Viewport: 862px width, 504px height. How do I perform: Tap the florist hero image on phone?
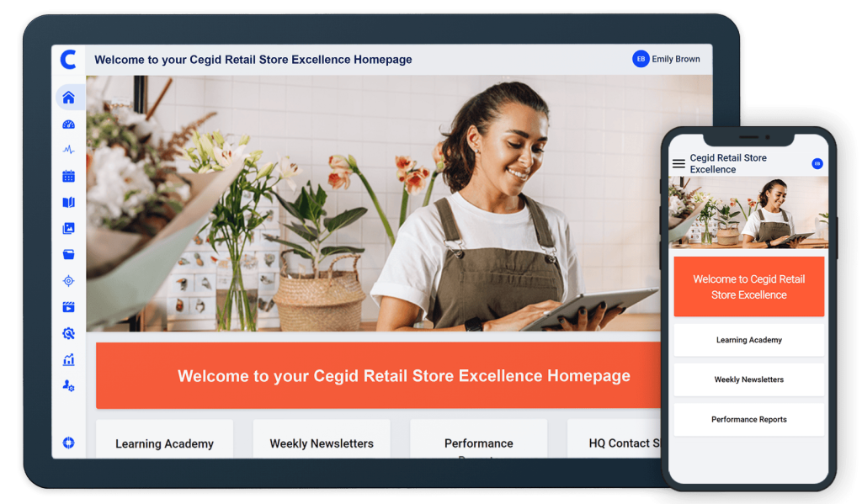click(x=748, y=212)
